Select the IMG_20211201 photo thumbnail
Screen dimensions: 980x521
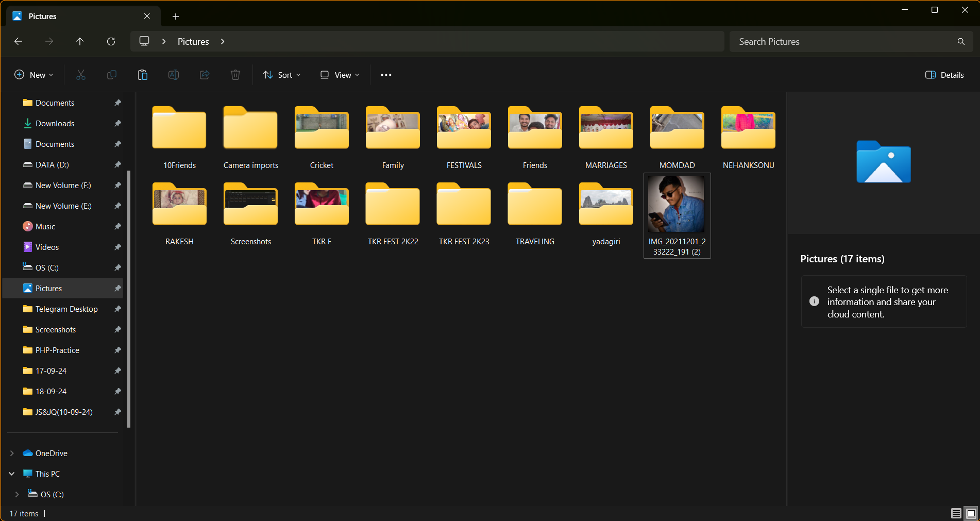[677, 205]
